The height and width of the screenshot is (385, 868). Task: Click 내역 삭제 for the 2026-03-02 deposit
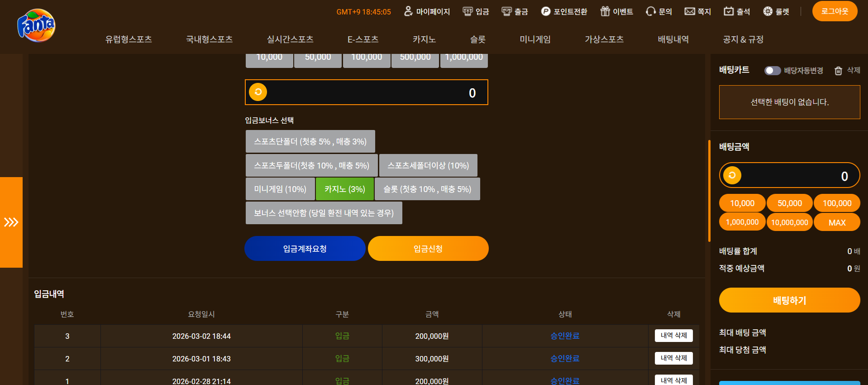pos(673,336)
